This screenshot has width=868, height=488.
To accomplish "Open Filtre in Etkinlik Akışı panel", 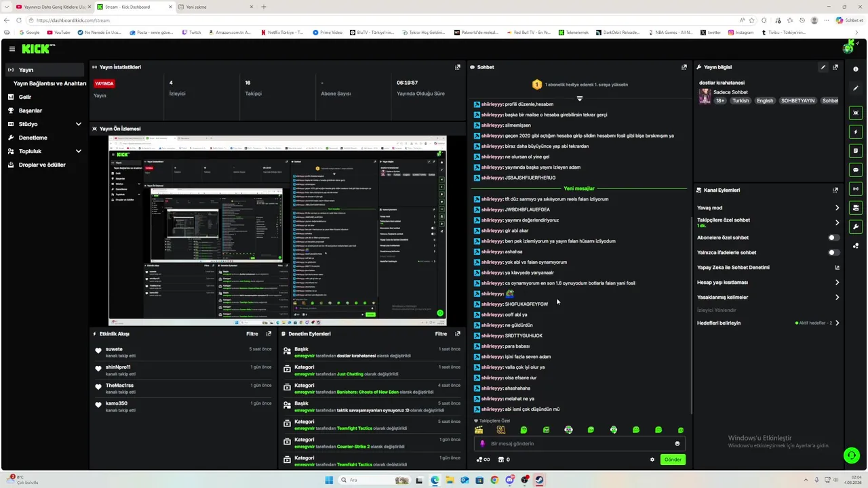I will pos(252,333).
